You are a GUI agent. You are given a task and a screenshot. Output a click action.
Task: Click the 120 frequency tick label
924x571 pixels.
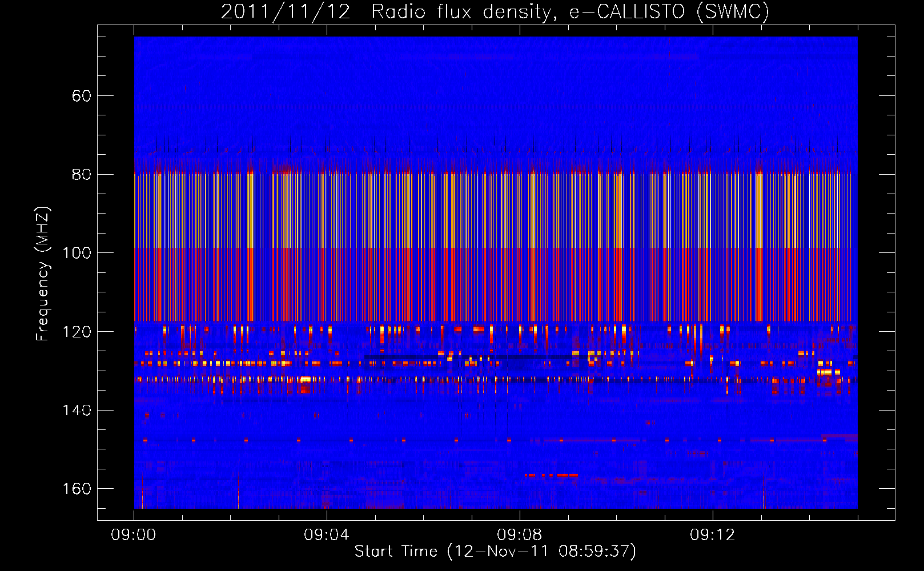coord(77,332)
